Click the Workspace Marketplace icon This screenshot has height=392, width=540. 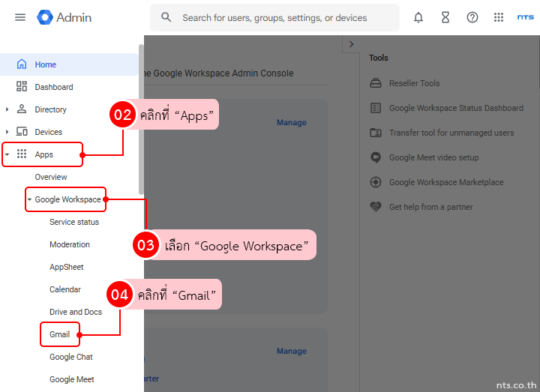click(x=376, y=182)
